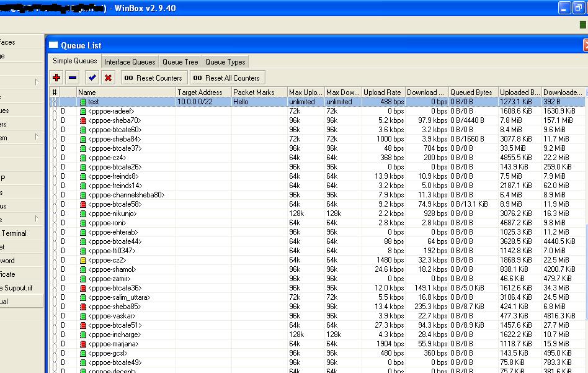Click the red plus add queue icon
This screenshot has width=588, height=373.
pos(56,78)
